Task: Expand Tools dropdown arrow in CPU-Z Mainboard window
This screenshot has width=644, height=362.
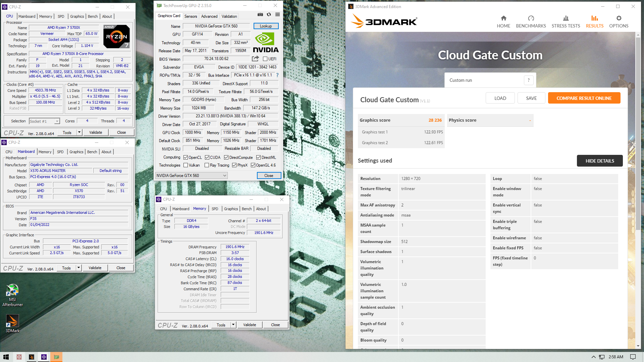Action: pos(78,268)
